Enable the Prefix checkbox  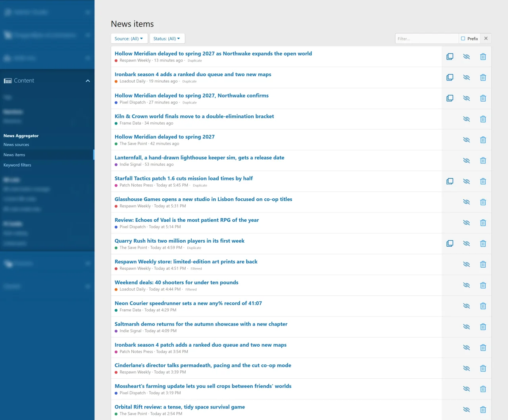pos(463,38)
